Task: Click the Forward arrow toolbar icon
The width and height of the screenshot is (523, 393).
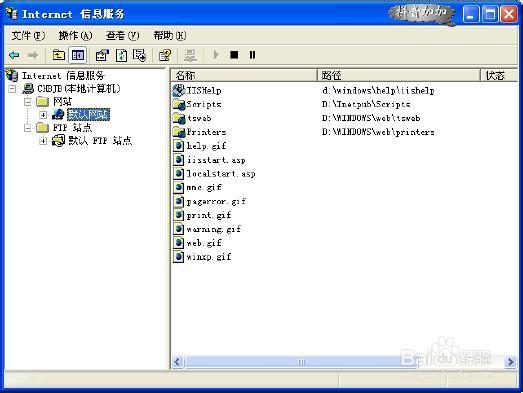Action: 33,55
